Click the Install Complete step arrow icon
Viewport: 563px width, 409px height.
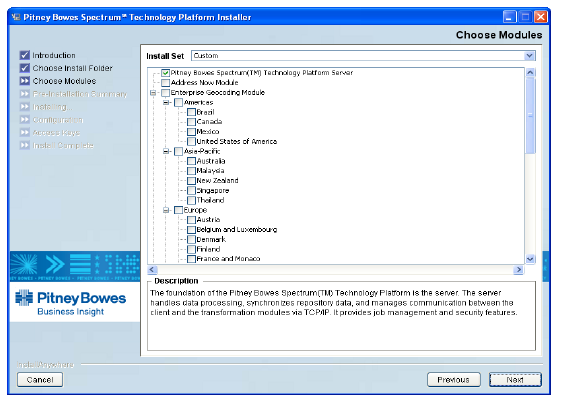pos(25,145)
